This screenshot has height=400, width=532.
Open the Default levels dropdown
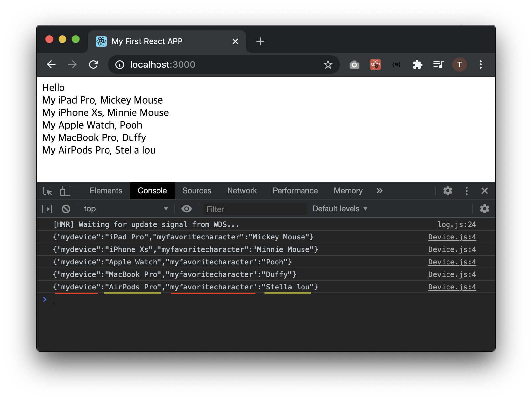click(340, 209)
